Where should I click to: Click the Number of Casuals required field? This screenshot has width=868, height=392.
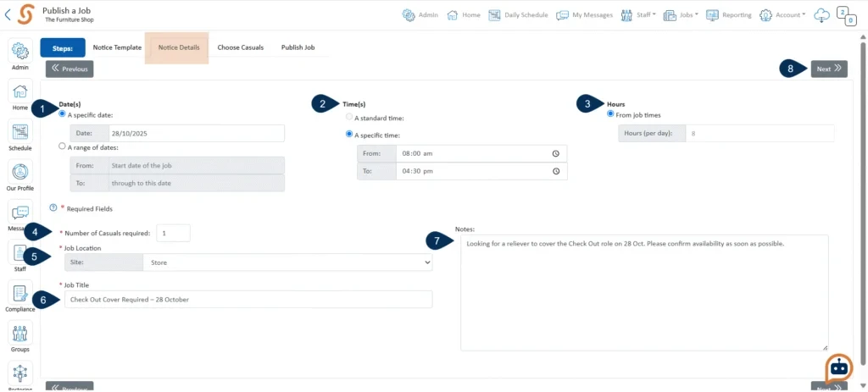pyautogui.click(x=173, y=234)
